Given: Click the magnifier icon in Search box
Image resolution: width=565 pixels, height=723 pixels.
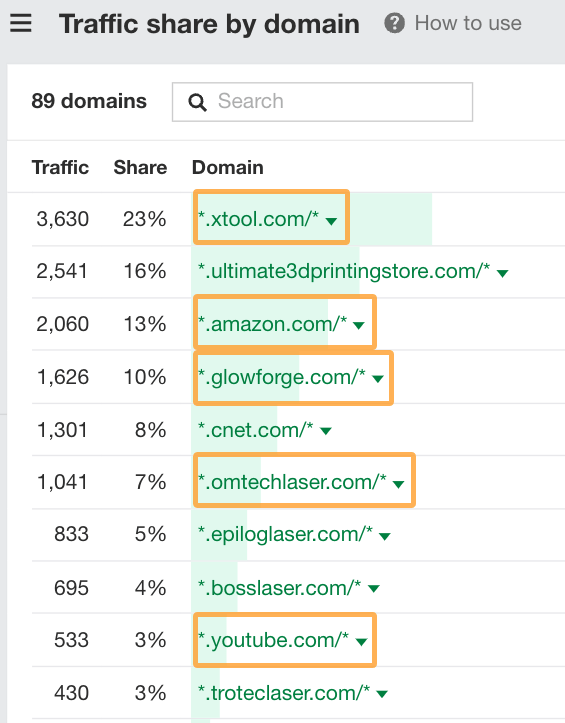Looking at the screenshot, I should pos(197,102).
